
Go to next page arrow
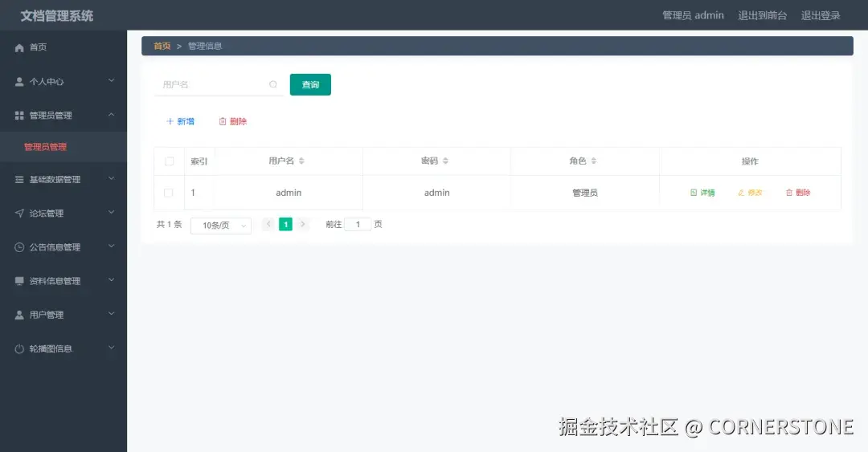point(303,224)
